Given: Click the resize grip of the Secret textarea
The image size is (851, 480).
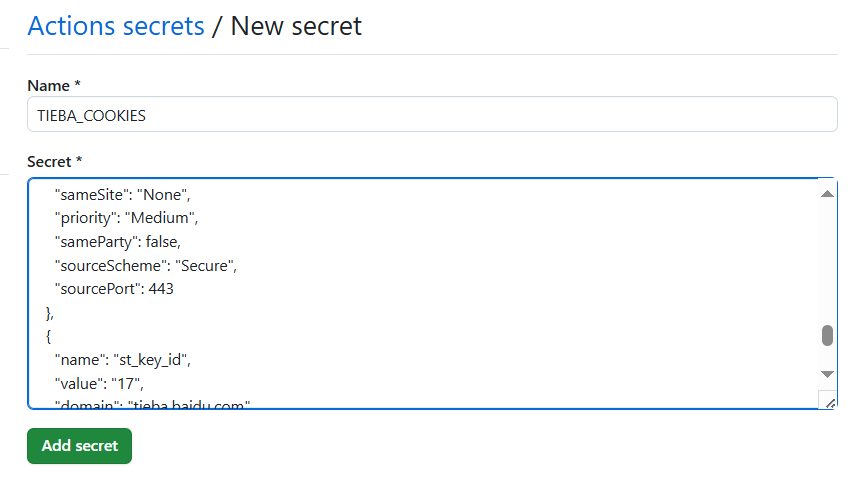Looking at the screenshot, I should [x=830, y=403].
